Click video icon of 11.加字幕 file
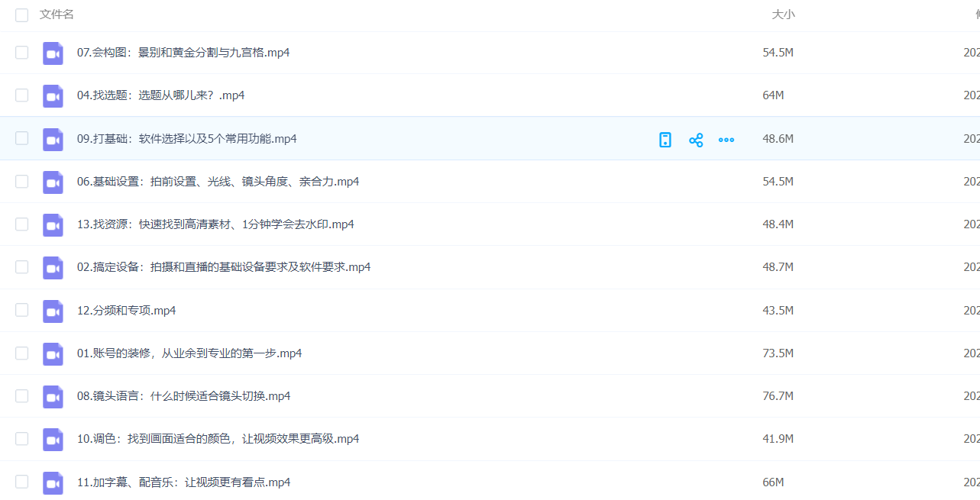This screenshot has width=980, height=500. click(53, 483)
